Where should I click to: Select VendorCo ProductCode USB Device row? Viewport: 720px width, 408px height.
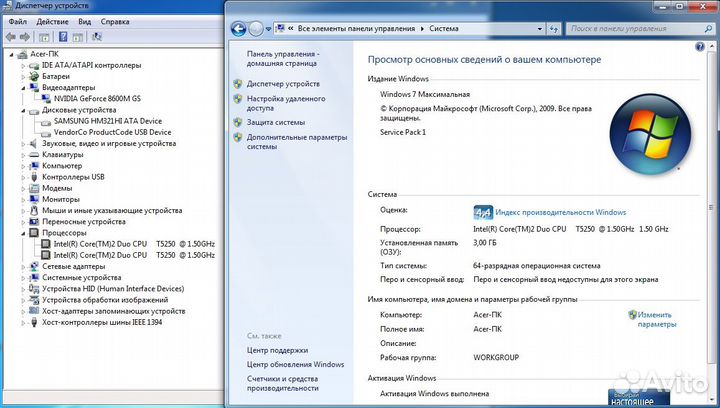(x=112, y=132)
